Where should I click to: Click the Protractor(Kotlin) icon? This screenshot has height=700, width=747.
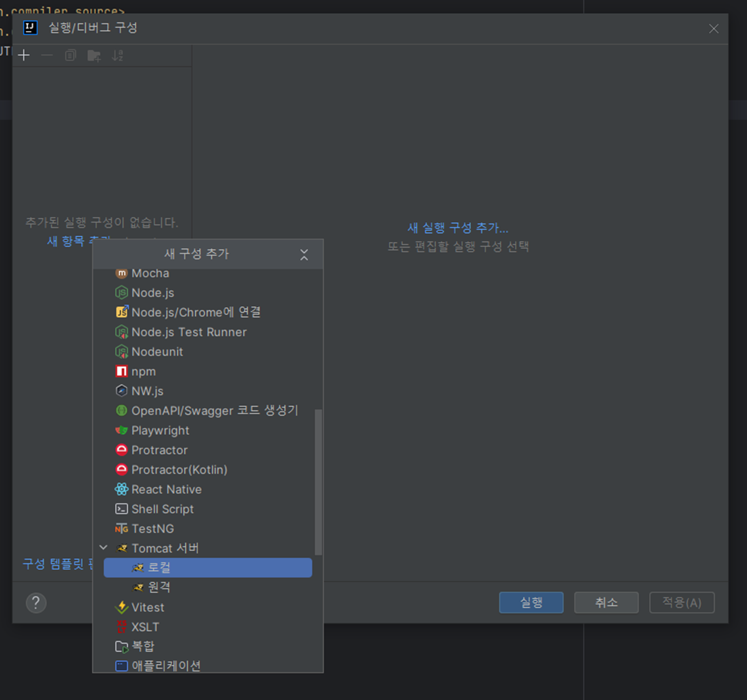(x=122, y=470)
